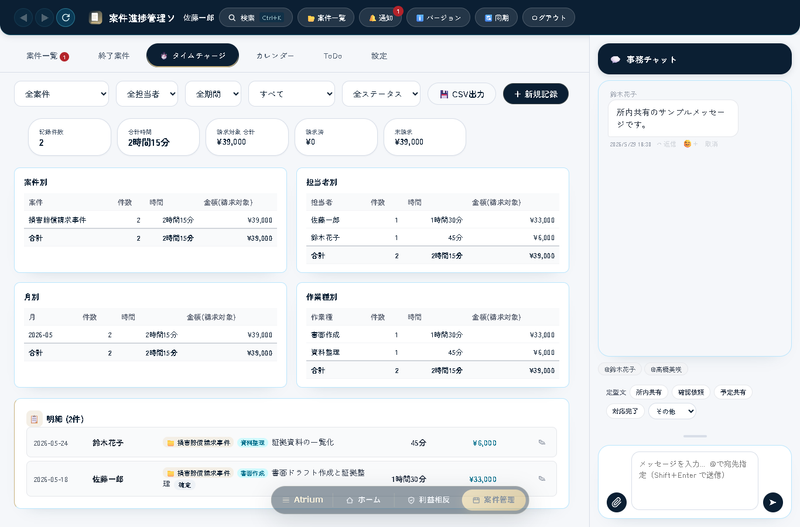Open the その他 template dropdown

coord(672,411)
